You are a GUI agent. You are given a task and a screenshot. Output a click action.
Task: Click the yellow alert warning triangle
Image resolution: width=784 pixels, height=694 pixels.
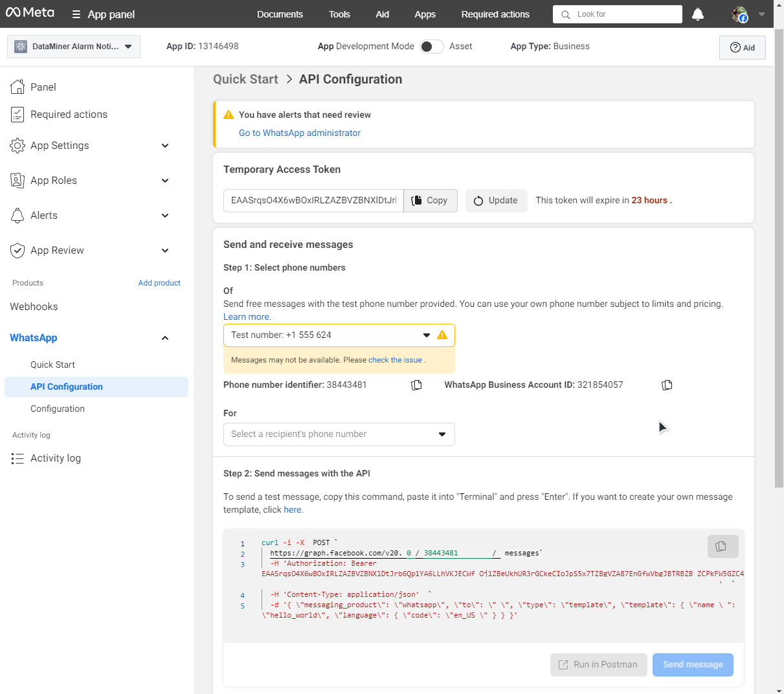(x=229, y=115)
